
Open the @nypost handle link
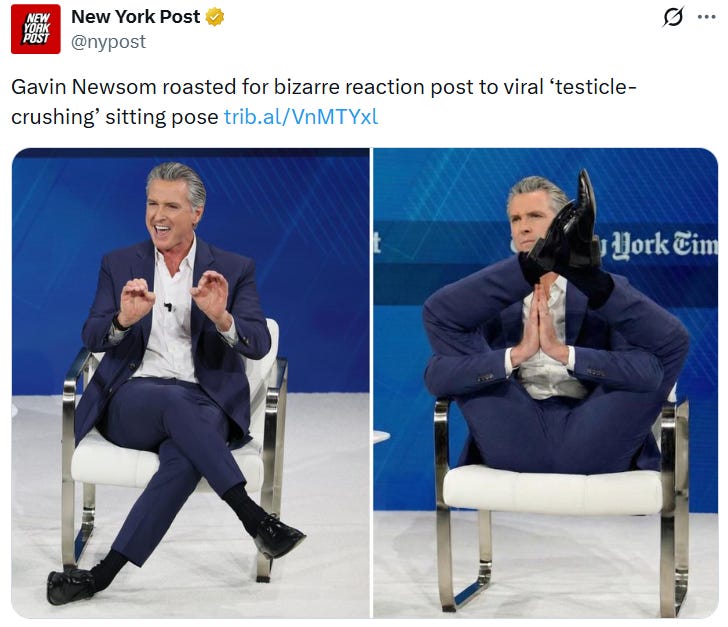108,42
